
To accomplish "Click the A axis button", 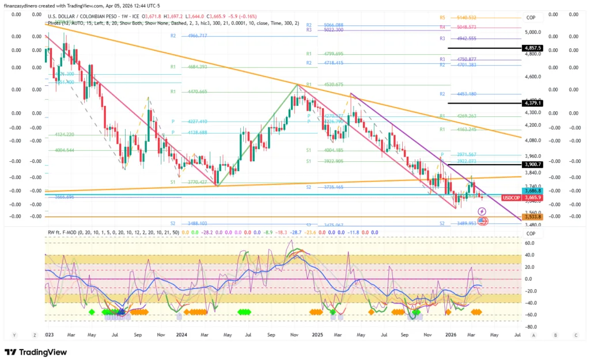I will pyautogui.click(x=534, y=334).
